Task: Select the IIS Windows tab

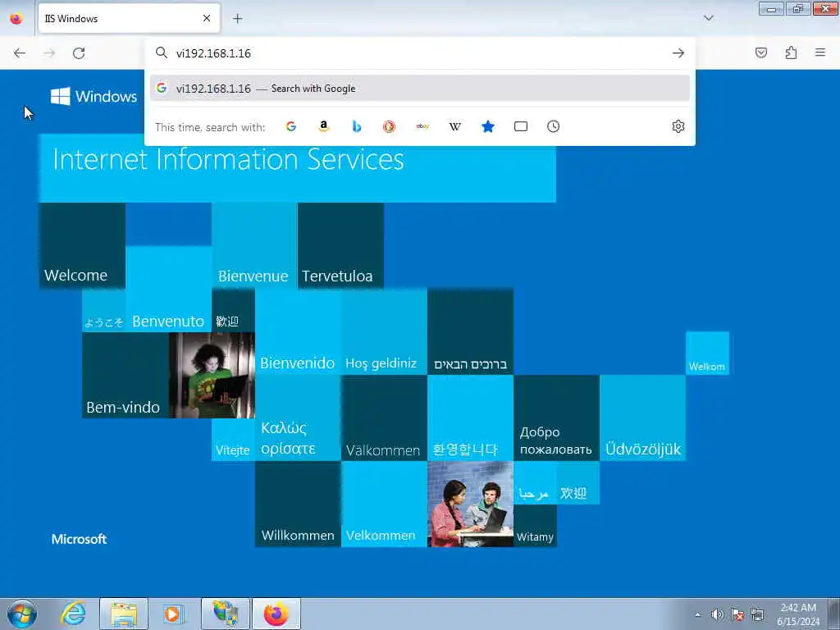Action: point(129,18)
